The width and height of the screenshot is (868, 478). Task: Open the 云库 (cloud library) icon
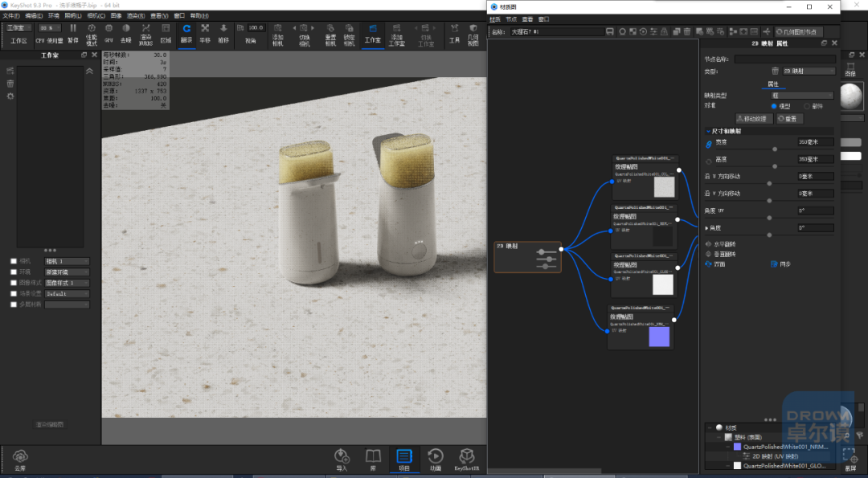[x=20, y=460]
